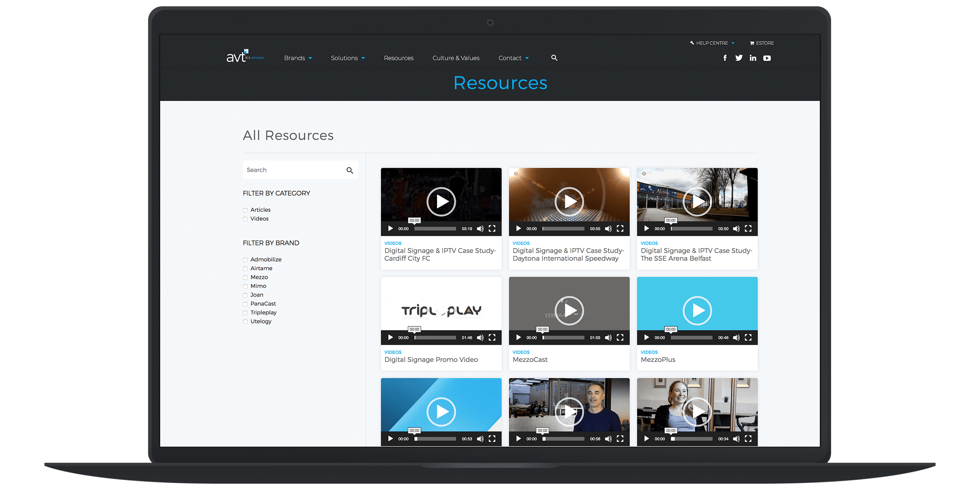Fullscreen the Daytona International Speedway video
Image resolution: width=980 pixels, height=490 pixels.
(620, 229)
